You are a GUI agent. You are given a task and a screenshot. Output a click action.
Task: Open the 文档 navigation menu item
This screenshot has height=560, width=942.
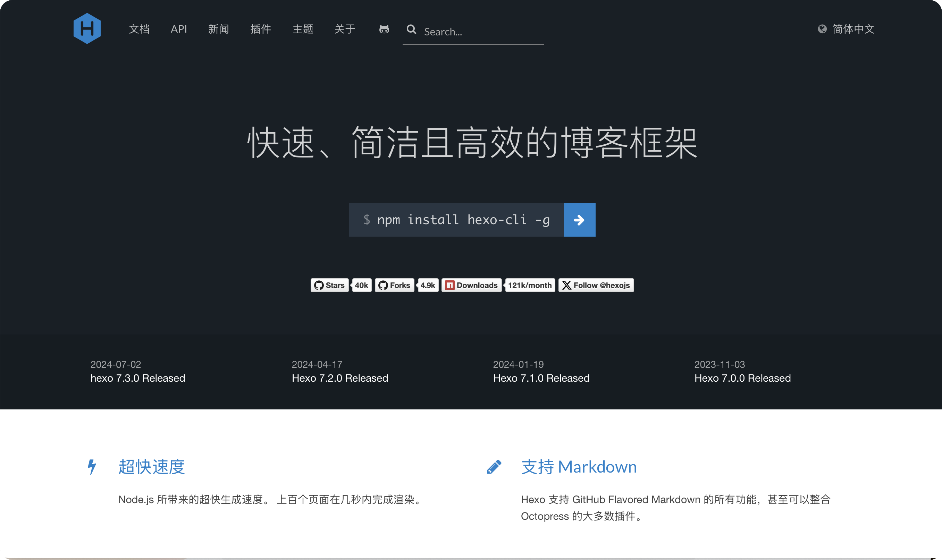click(139, 29)
